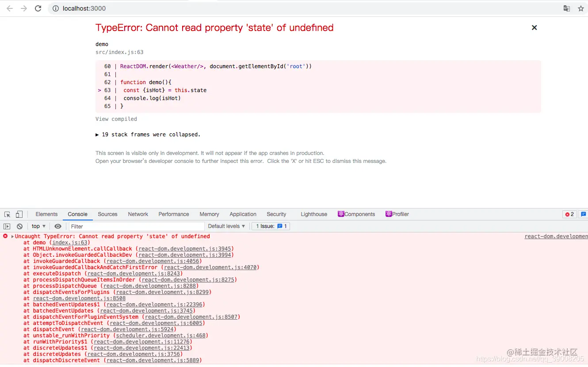Go back to the previous page
Viewport: 588px width, 367px height.
[x=9, y=8]
